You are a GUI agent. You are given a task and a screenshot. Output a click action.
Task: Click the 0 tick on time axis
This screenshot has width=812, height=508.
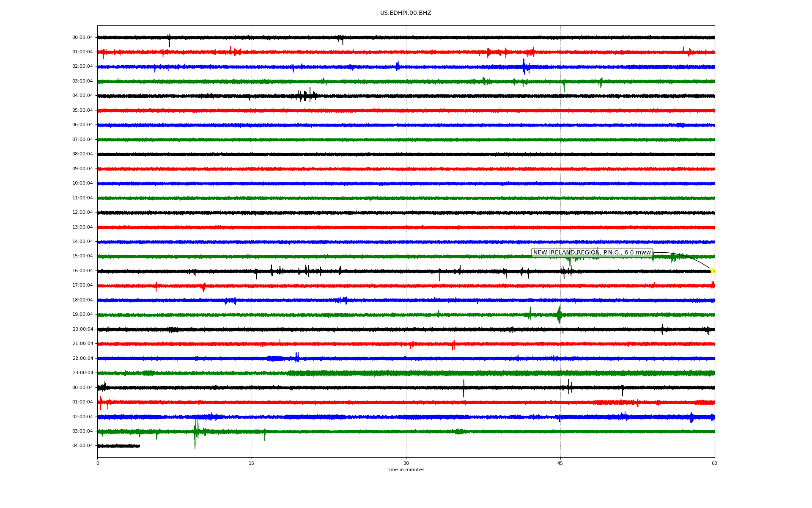coord(98,463)
